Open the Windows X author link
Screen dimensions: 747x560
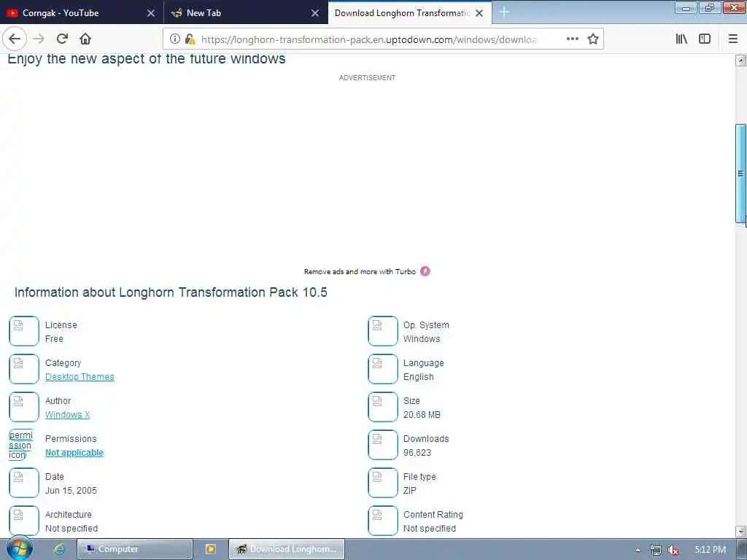click(67, 415)
